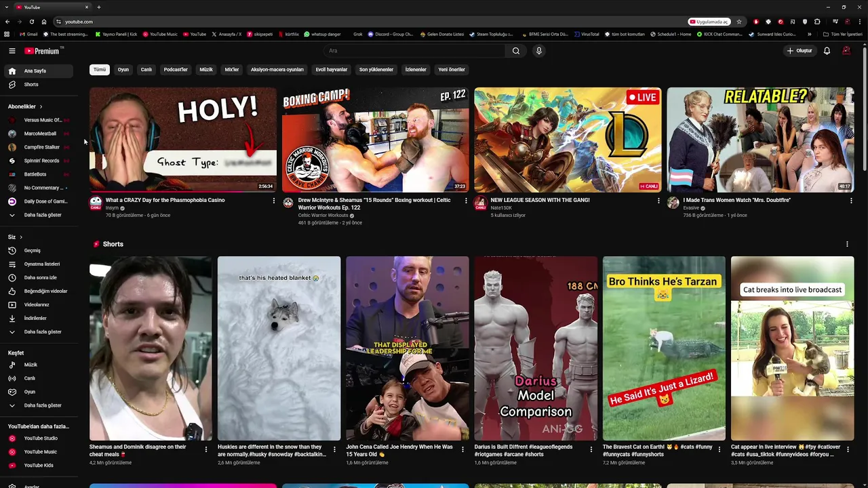
Task: Open the browser extensions puzzle icon
Action: [x=817, y=22]
